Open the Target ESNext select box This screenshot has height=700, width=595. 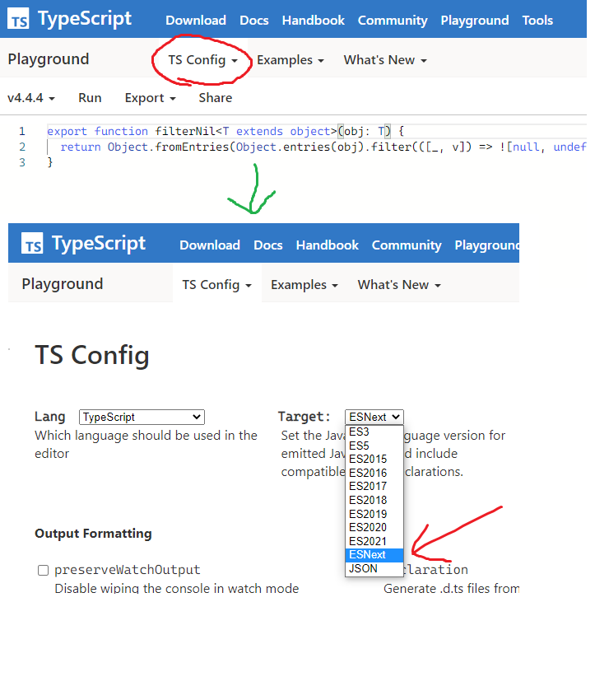[x=374, y=417]
